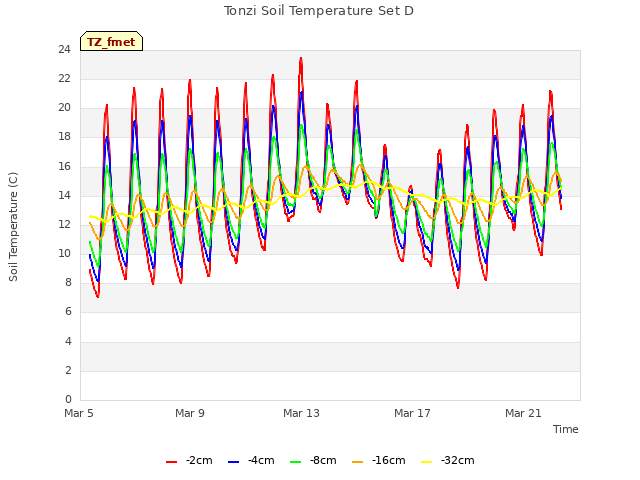Viewport: 640px width, 480px height.
Task: Click the Mar 9 x-axis tick label
Action: click(190, 413)
